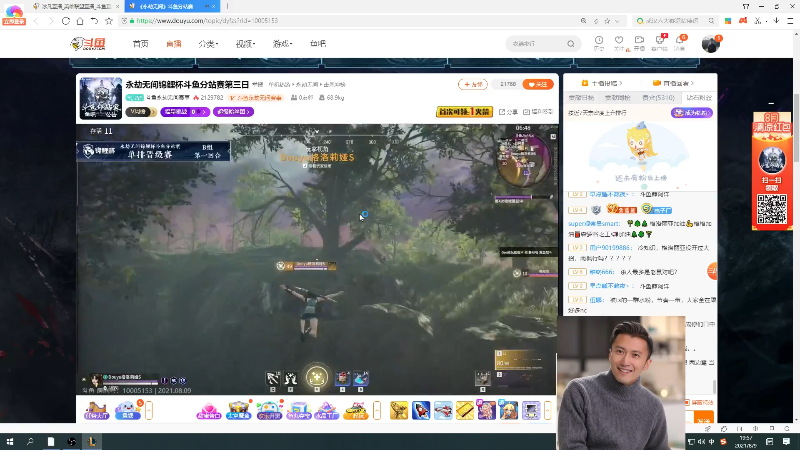800x450 pixels.
Task: Click the League of Legends taskbar icon
Action: [x=92, y=442]
